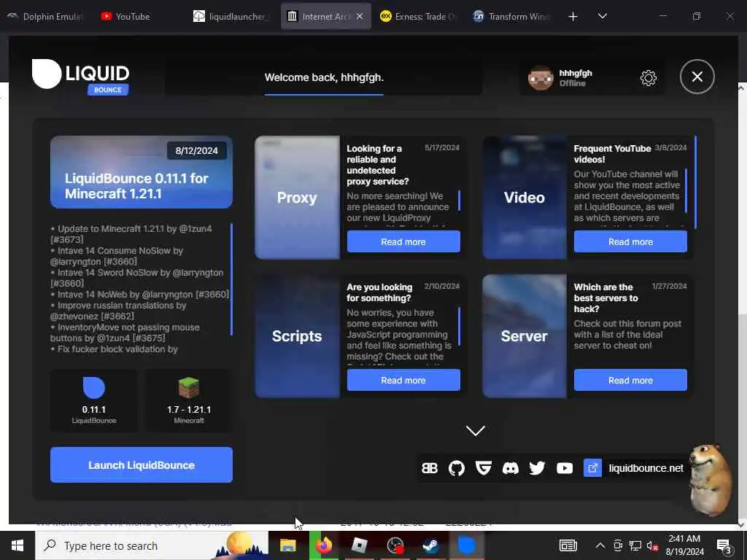
Task: Click the taskbar search box
Action: [x=152, y=545]
